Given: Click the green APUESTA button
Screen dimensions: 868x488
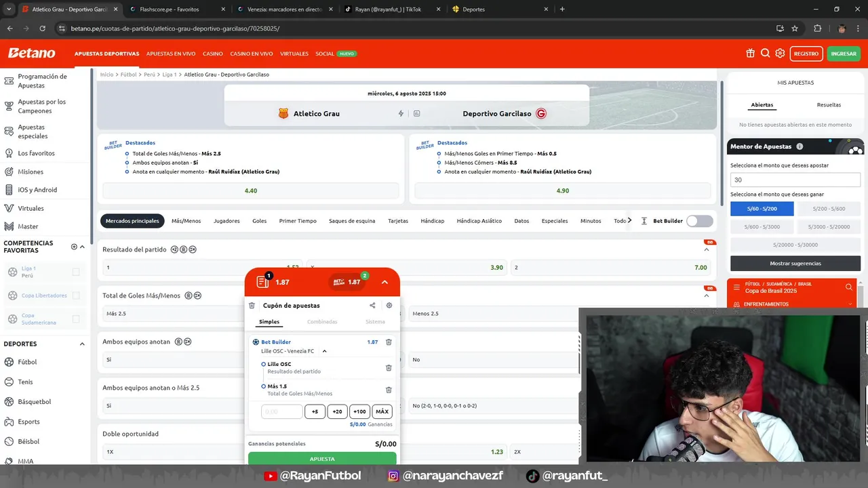Looking at the screenshot, I should click(x=322, y=459).
